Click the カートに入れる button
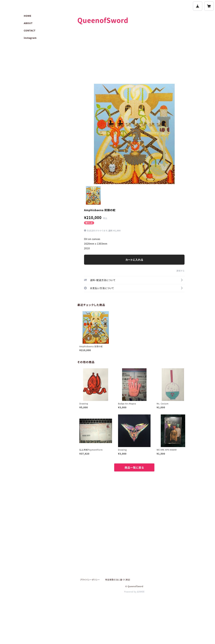 134,259
